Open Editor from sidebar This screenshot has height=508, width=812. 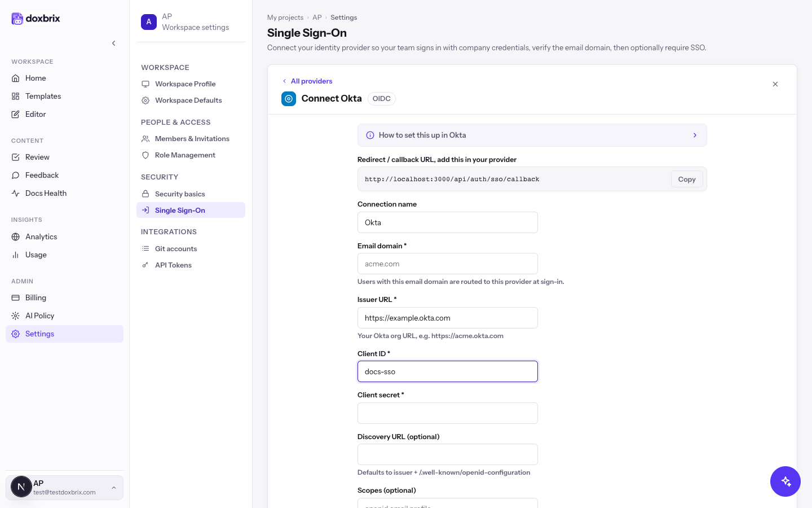point(64,114)
